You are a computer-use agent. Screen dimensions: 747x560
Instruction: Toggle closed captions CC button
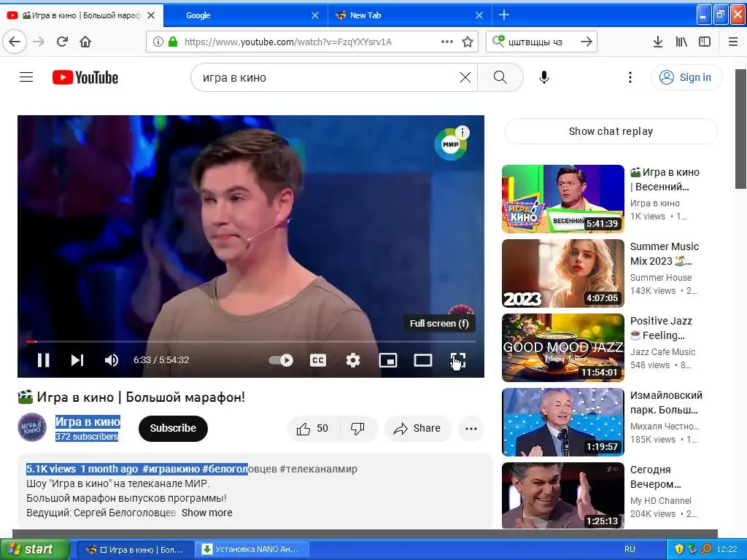(x=318, y=360)
